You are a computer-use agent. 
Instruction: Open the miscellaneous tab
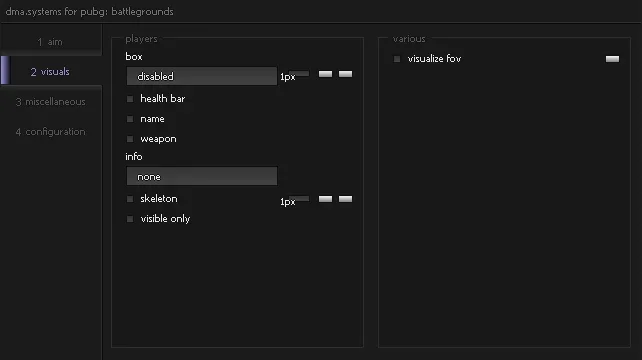[x=51, y=102]
